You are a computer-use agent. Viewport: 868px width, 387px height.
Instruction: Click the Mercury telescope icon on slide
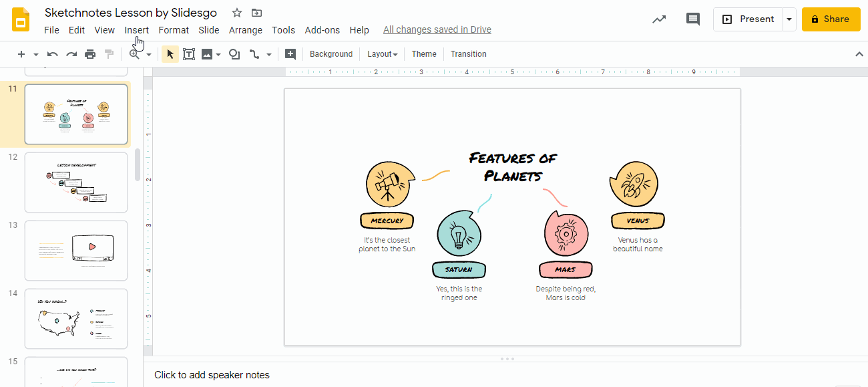[387, 183]
